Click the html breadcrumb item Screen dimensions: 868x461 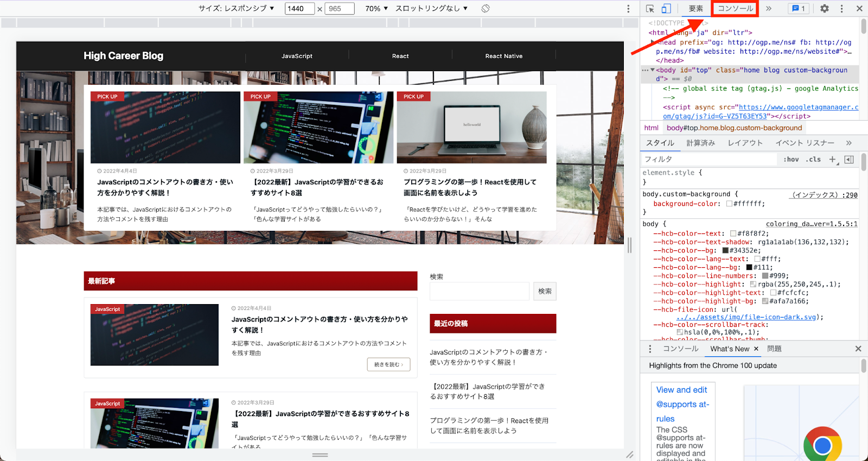(x=652, y=128)
